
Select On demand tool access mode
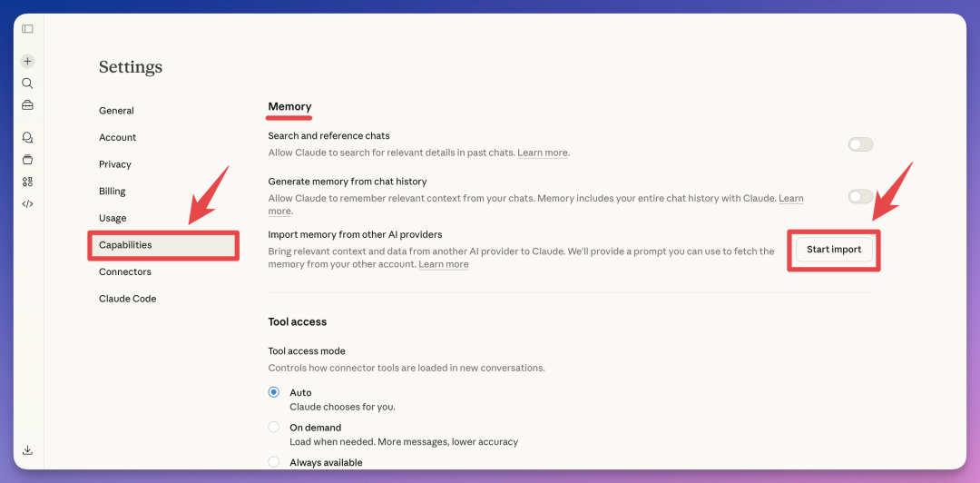click(x=274, y=428)
